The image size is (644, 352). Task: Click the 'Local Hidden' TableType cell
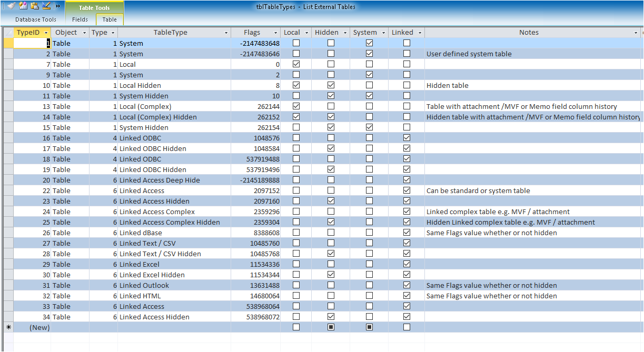174,85
